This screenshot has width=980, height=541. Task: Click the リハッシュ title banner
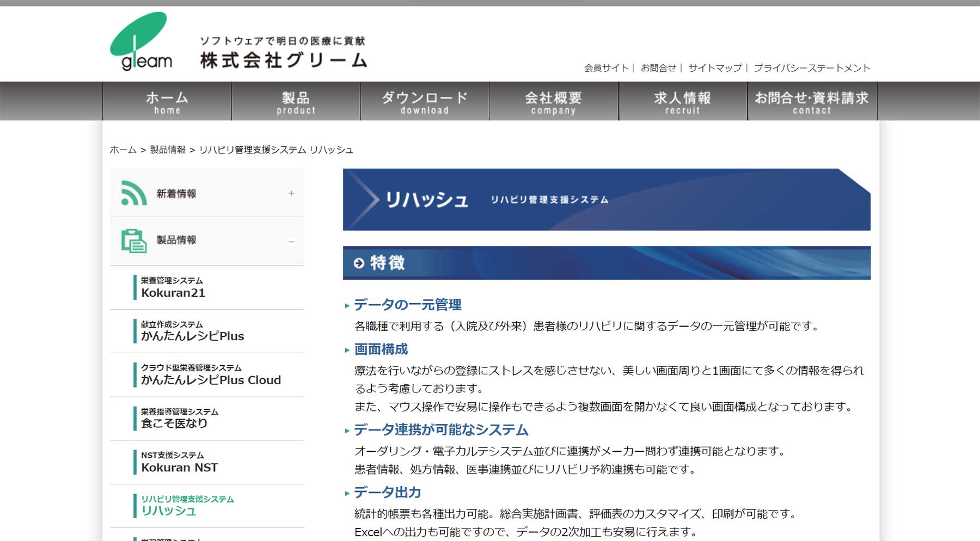(607, 200)
